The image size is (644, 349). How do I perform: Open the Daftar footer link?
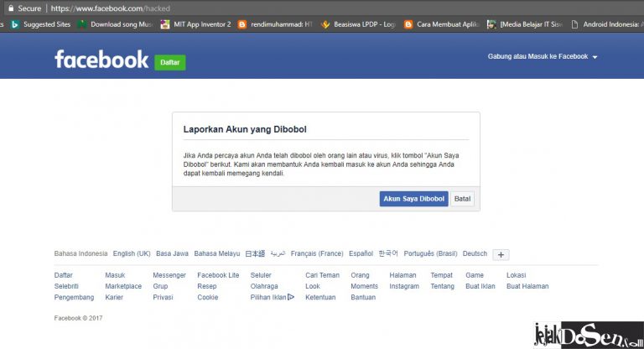pyautogui.click(x=63, y=275)
